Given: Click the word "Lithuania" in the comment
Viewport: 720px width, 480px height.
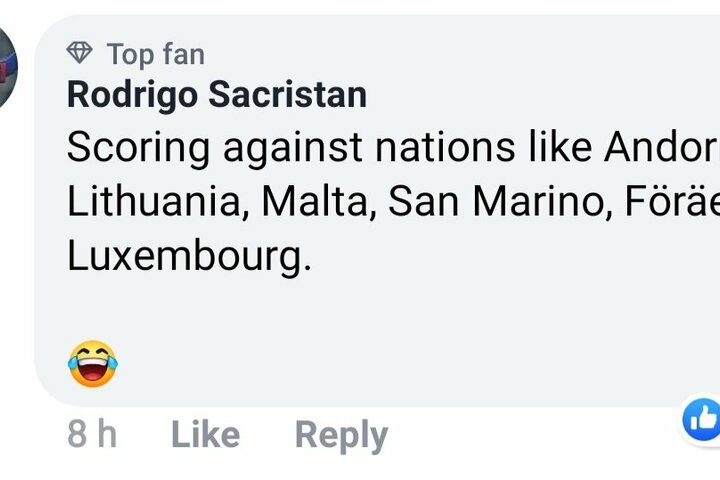Looking at the screenshot, I should click(x=158, y=203).
